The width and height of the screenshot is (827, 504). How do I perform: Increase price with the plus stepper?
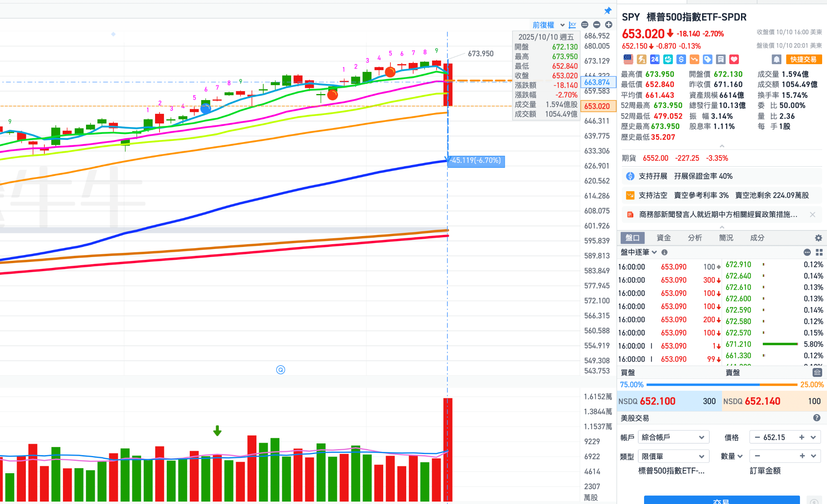click(x=802, y=437)
